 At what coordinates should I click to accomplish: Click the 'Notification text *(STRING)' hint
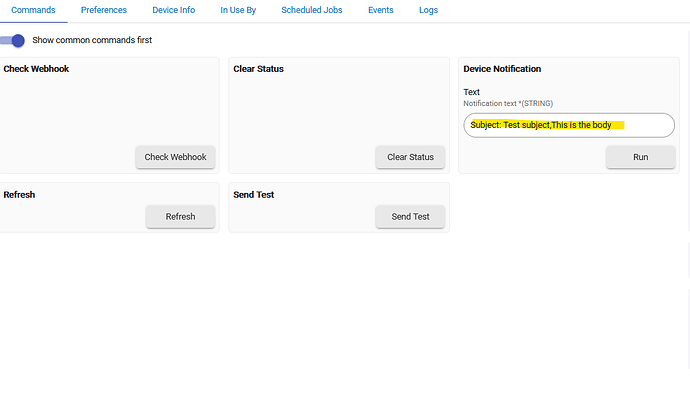(508, 103)
